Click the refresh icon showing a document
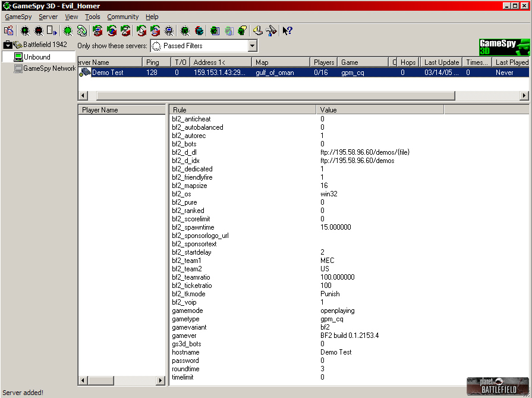Image resolution: width=532 pixels, height=398 pixels. [x=155, y=31]
